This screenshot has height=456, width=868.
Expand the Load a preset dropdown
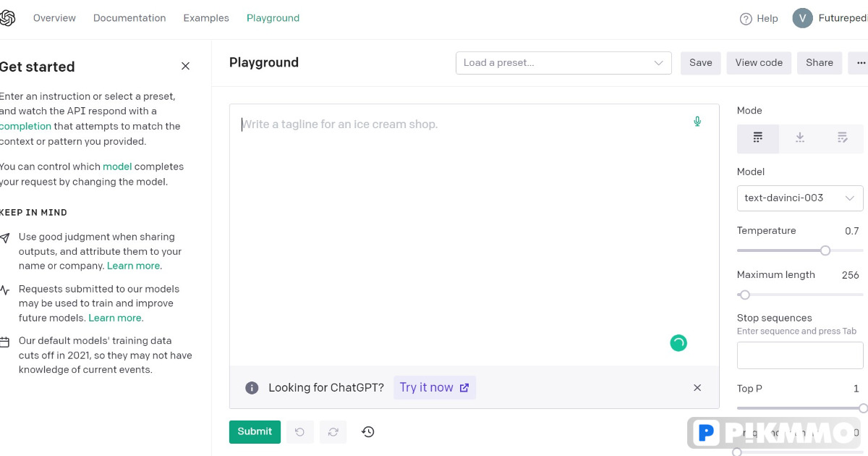click(563, 63)
